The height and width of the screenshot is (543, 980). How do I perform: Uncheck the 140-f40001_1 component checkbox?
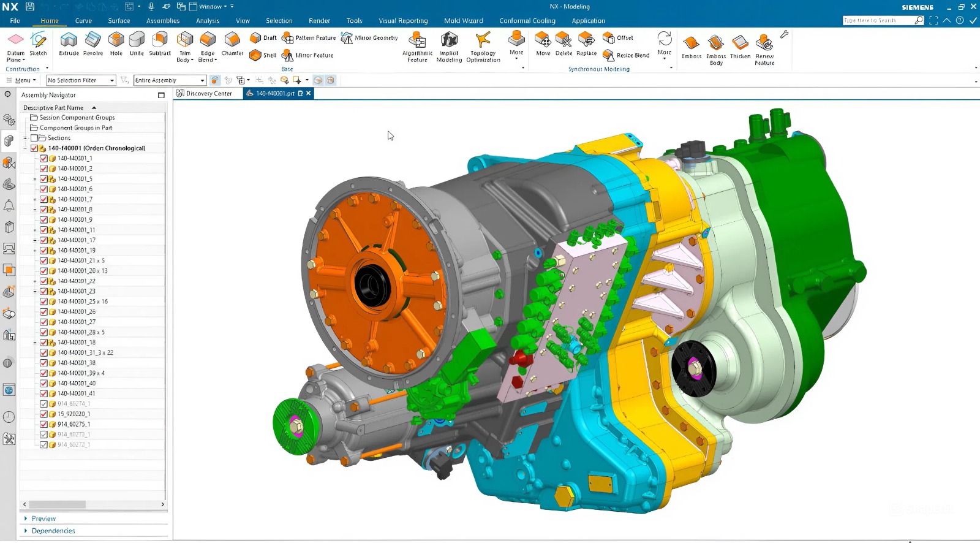click(x=44, y=158)
